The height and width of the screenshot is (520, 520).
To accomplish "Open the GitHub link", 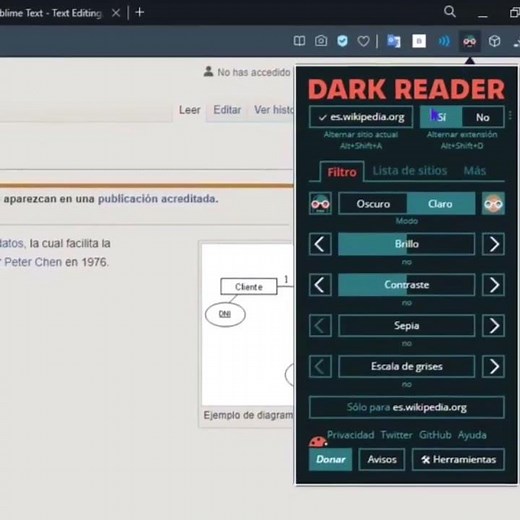I will pyautogui.click(x=435, y=435).
